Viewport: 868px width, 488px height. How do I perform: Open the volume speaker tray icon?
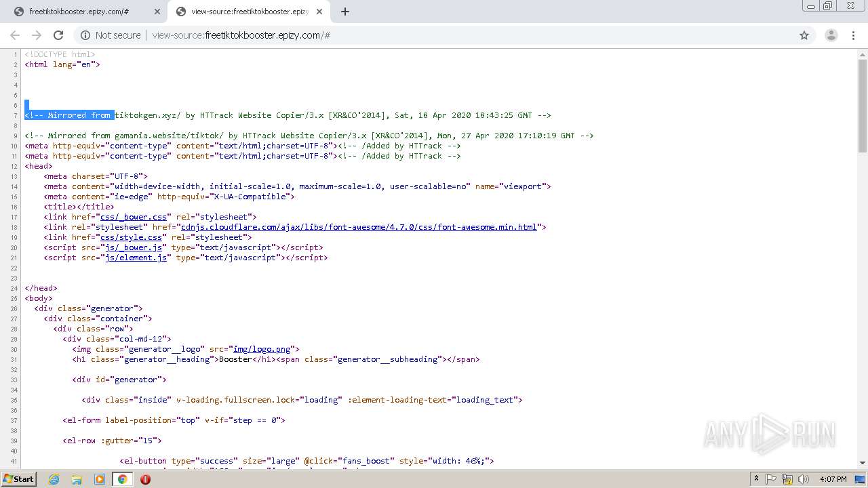[x=804, y=479]
